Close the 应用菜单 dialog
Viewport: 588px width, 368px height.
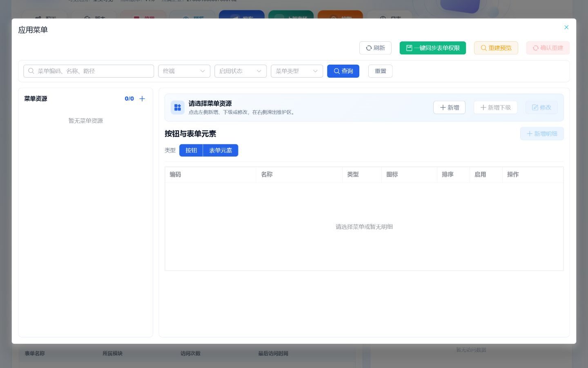point(566,27)
